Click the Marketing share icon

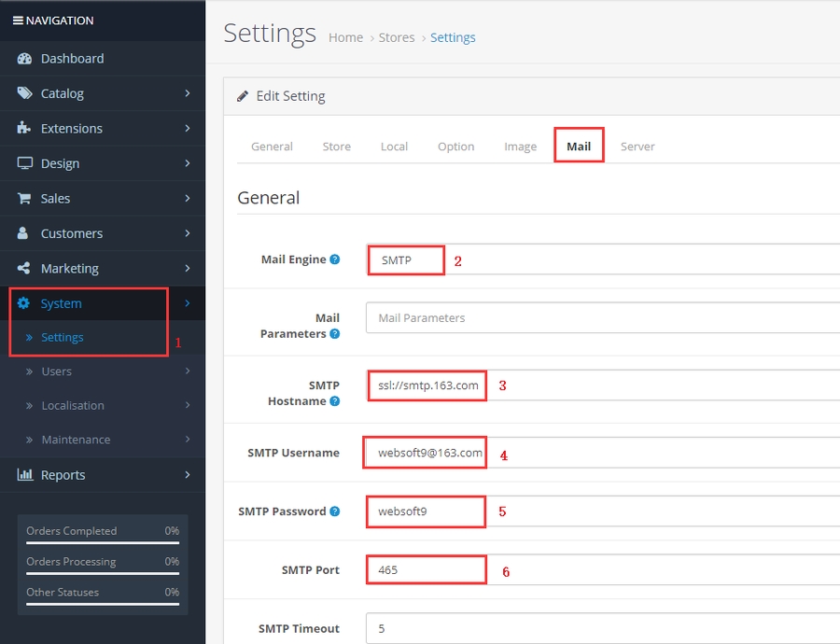coord(24,269)
